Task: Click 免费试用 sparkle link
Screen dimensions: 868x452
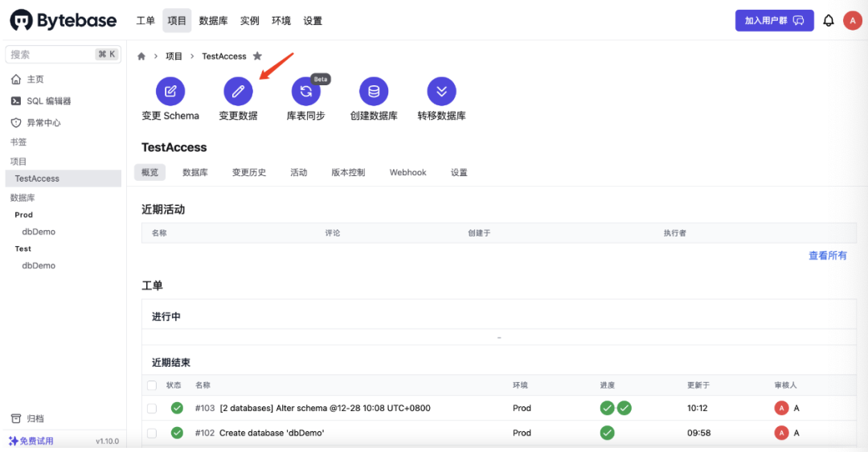Action: (x=31, y=441)
